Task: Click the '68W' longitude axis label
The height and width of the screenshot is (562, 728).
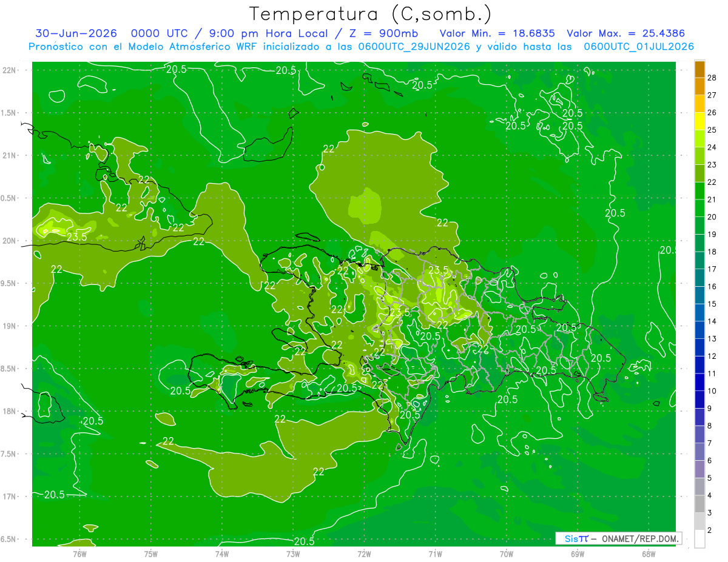Action: pyautogui.click(x=648, y=554)
